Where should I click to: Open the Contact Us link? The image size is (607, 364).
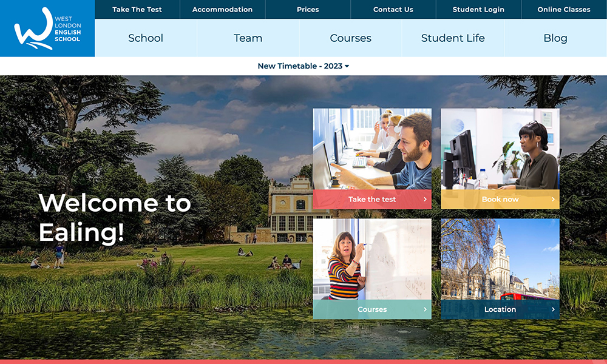pyautogui.click(x=393, y=10)
